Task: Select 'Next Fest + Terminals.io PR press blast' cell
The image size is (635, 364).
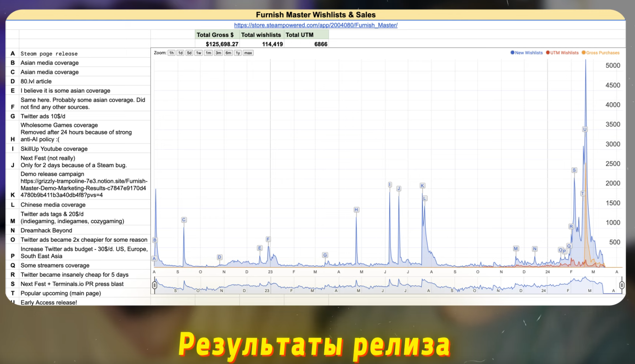Action: click(85, 284)
